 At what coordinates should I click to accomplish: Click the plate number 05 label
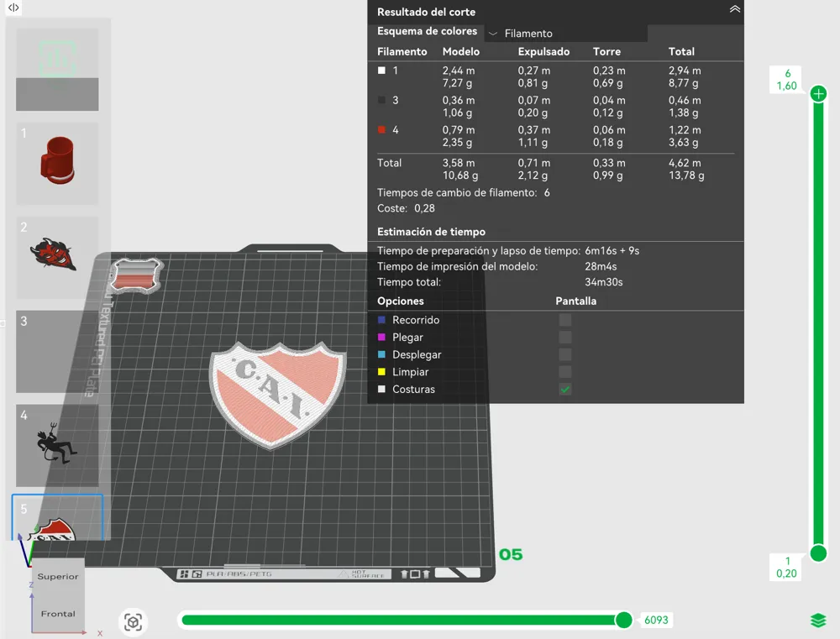[511, 554]
